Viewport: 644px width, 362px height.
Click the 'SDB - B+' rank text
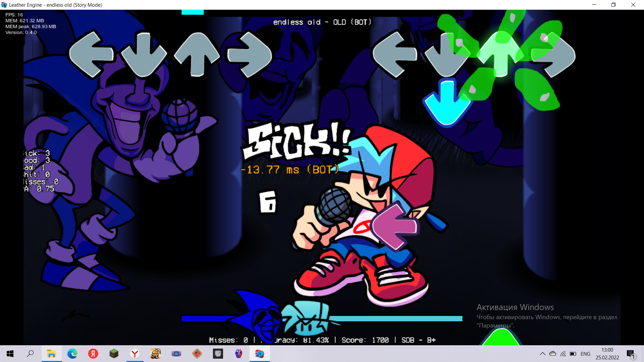click(419, 340)
